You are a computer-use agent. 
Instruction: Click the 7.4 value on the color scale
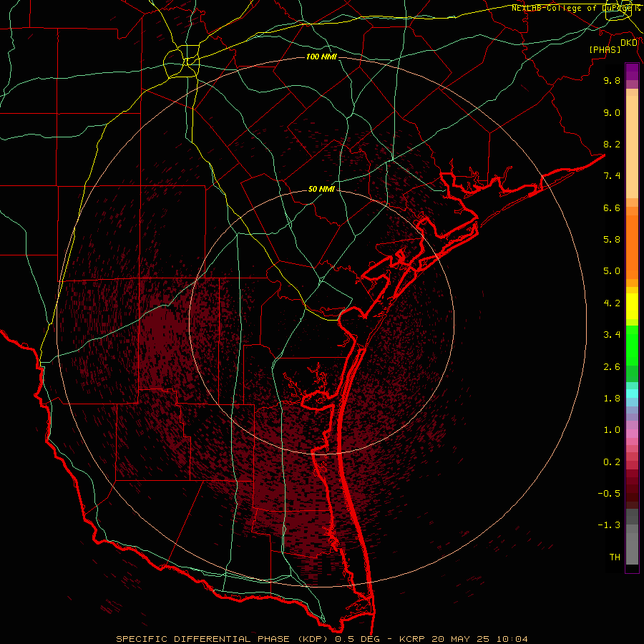tap(612, 176)
